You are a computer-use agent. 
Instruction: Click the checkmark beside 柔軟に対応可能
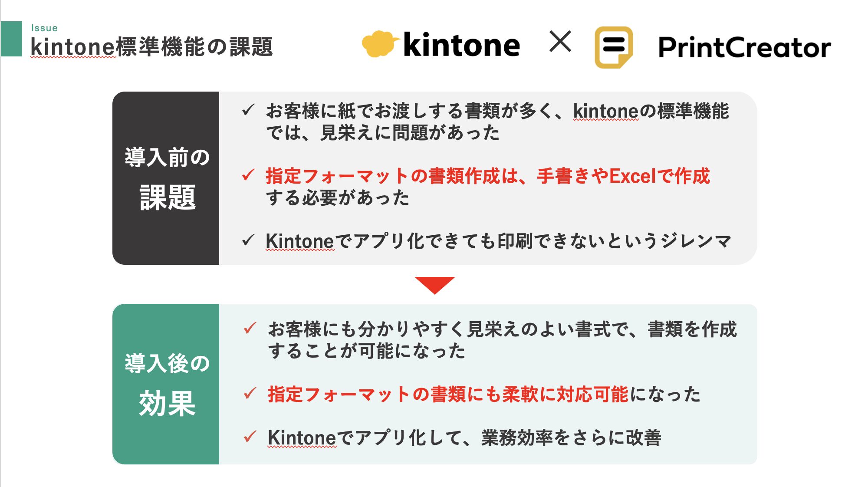(250, 393)
